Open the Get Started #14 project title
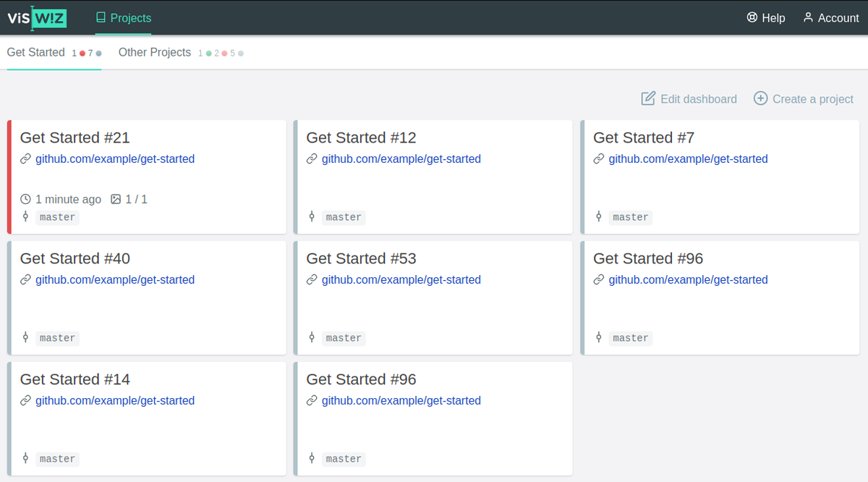 pos(75,379)
